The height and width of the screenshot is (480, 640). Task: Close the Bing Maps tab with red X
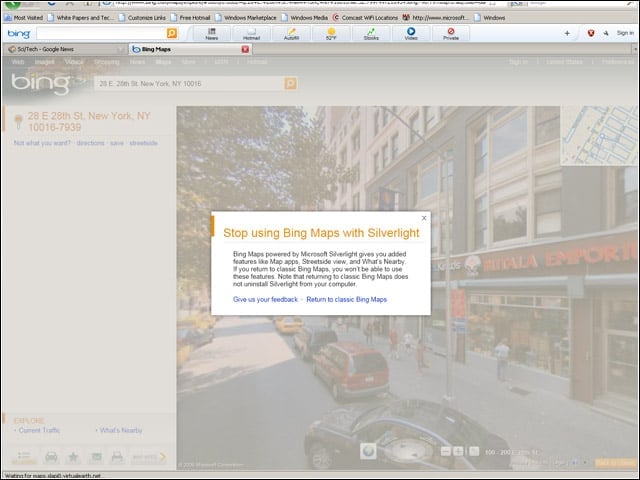pyautogui.click(x=245, y=49)
